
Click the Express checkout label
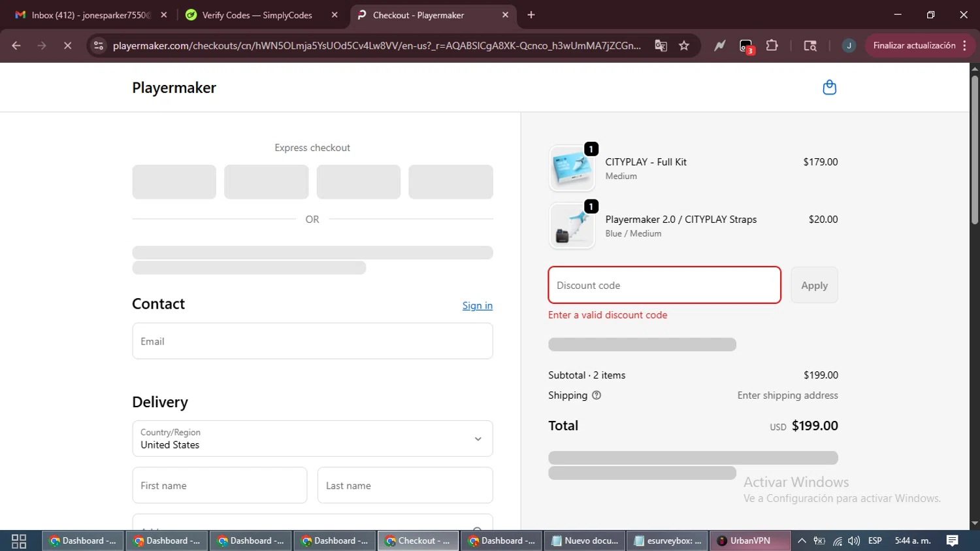pyautogui.click(x=312, y=148)
